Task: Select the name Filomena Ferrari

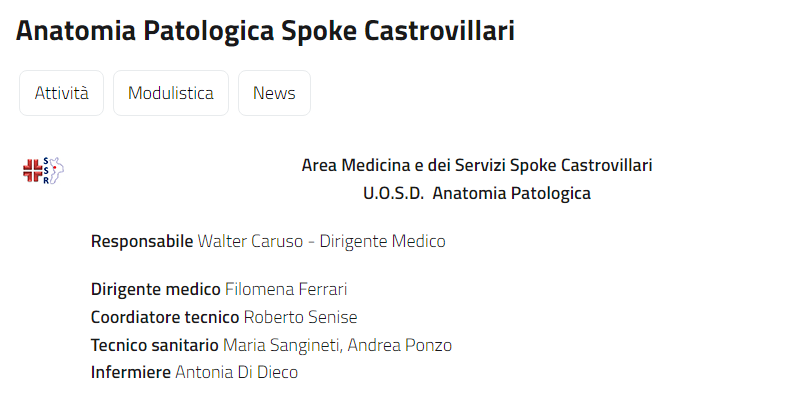Action: click(x=286, y=290)
